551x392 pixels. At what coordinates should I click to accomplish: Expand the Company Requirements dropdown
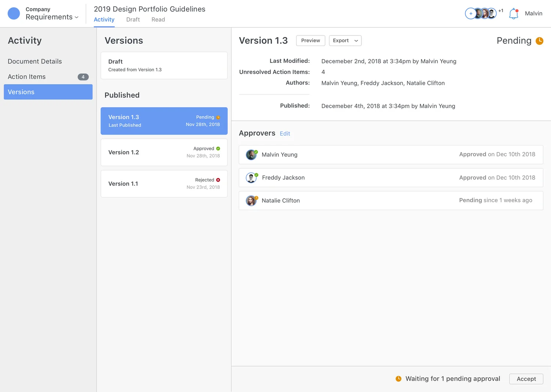click(52, 14)
